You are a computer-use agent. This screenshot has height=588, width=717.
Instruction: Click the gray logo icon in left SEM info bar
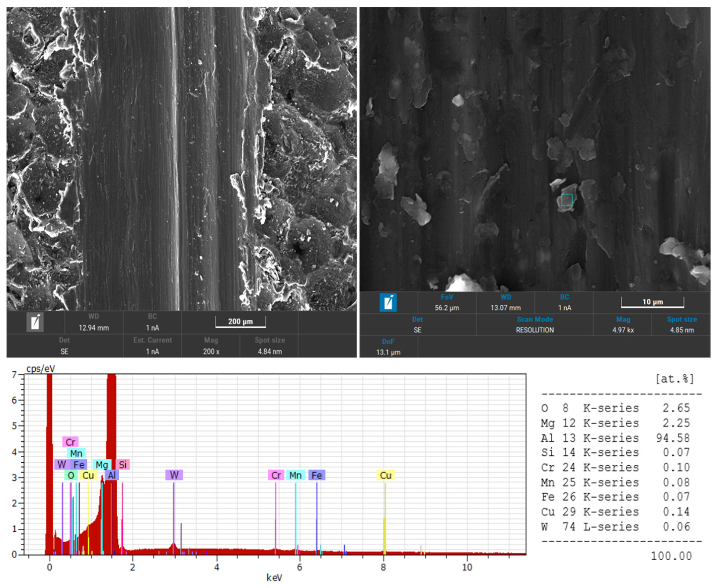point(35,322)
